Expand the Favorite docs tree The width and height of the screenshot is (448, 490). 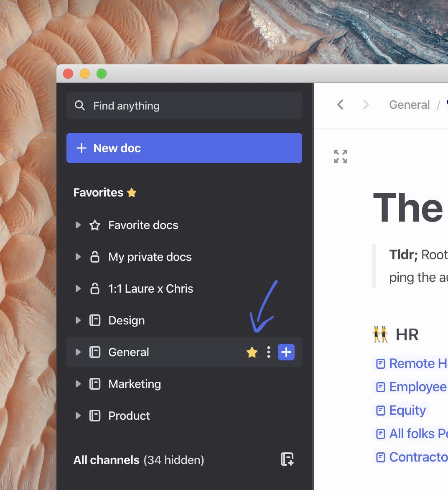[78, 225]
